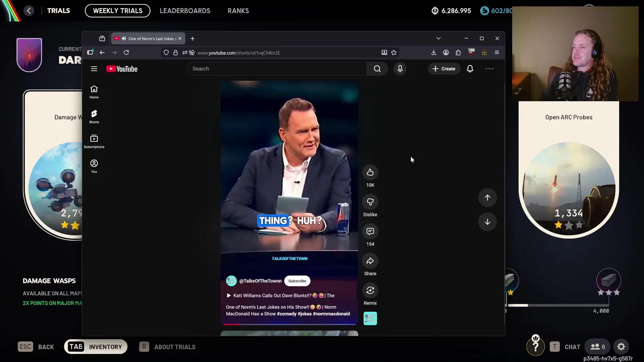Open the sound thumbnail below Remix

pyautogui.click(x=370, y=318)
